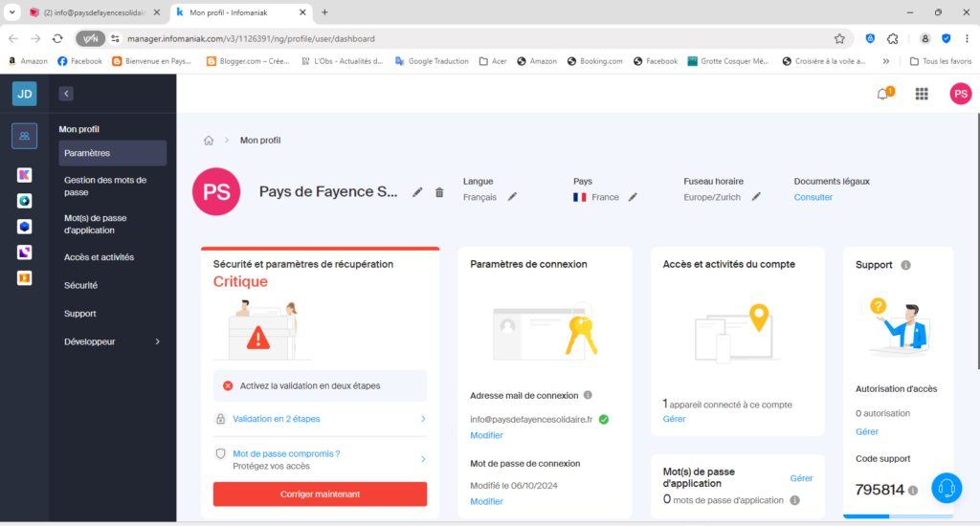
Task: Open the support chat headset button
Action: coord(946,488)
